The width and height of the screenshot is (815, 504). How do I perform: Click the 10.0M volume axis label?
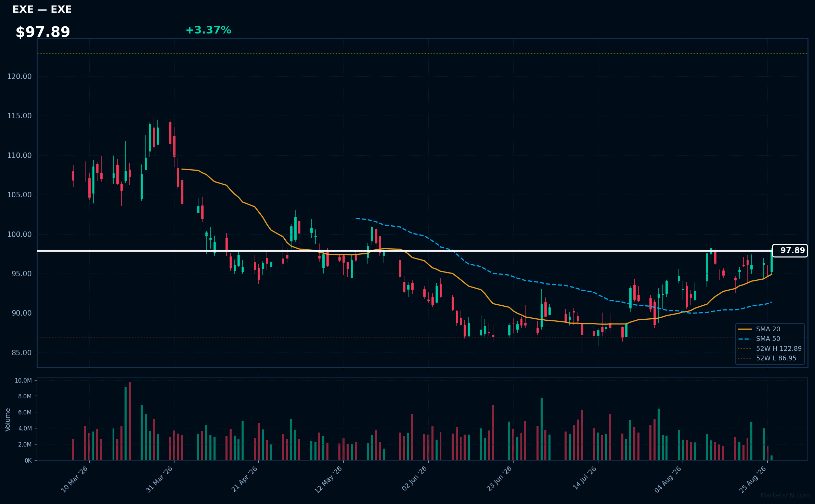23,381
